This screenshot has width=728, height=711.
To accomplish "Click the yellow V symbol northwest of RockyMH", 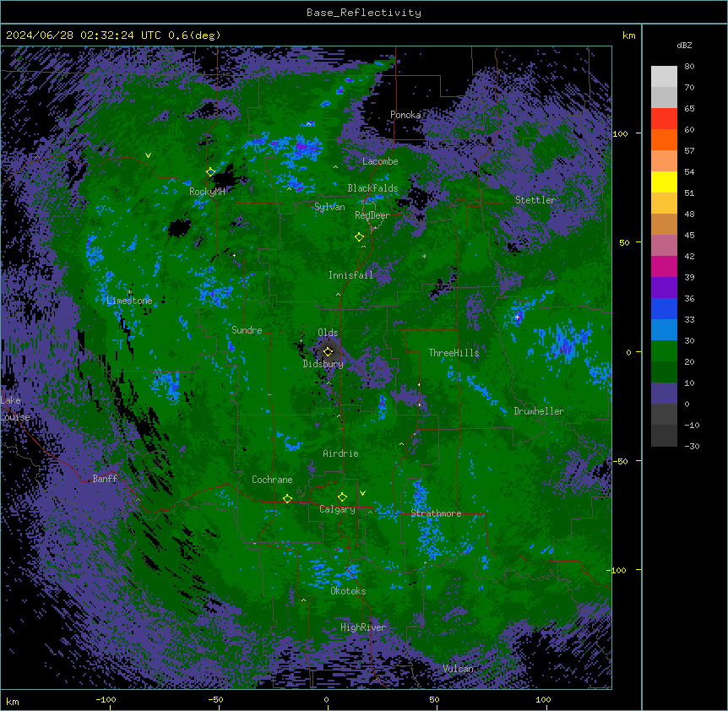I will (x=148, y=155).
